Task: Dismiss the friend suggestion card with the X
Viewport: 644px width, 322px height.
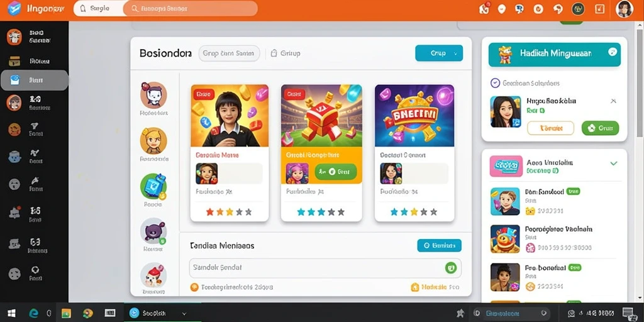Action: 613,101
